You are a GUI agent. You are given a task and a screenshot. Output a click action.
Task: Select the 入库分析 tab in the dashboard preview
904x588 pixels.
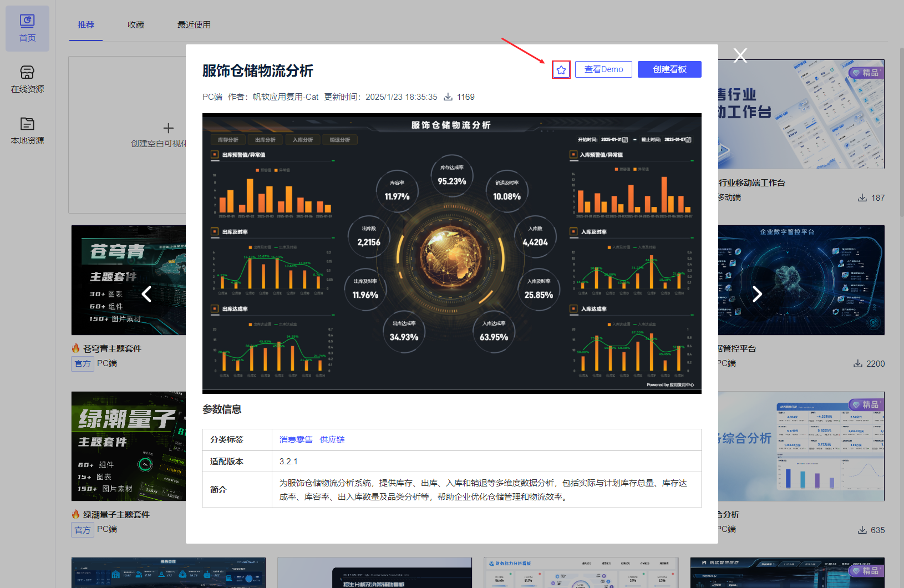pos(302,140)
